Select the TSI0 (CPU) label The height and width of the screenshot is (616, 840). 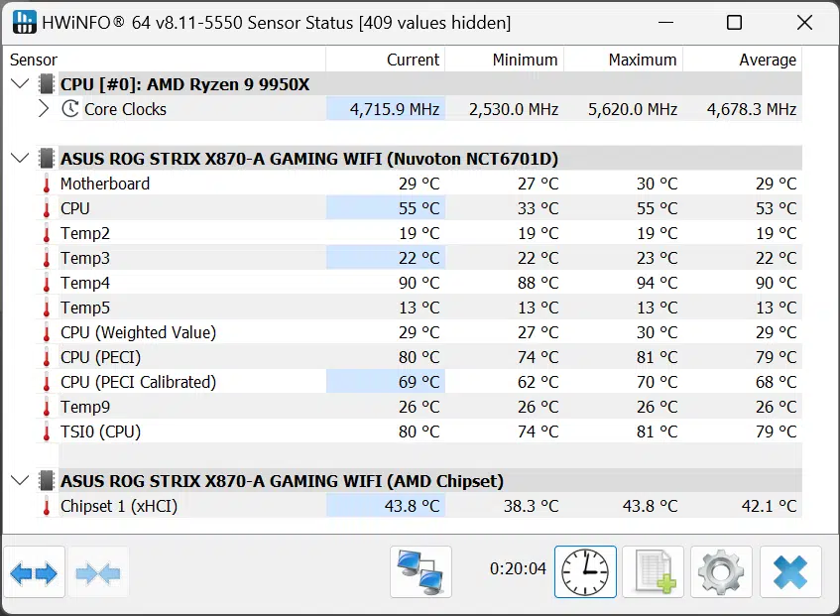point(101,431)
